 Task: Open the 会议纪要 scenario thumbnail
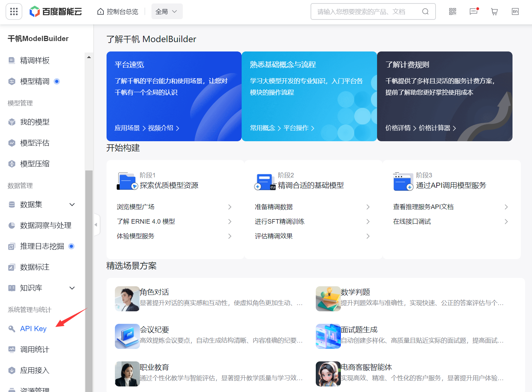tap(127, 336)
